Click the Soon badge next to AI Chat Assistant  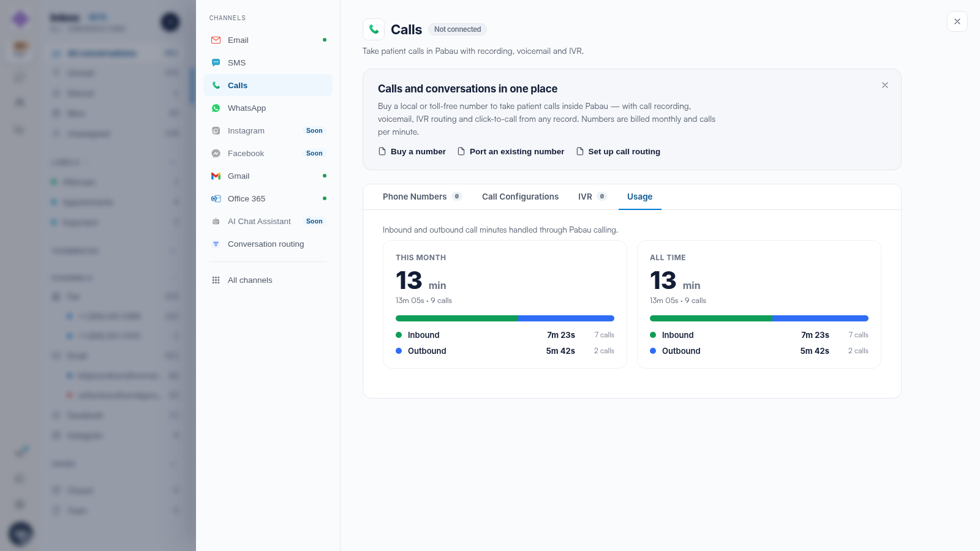(314, 222)
